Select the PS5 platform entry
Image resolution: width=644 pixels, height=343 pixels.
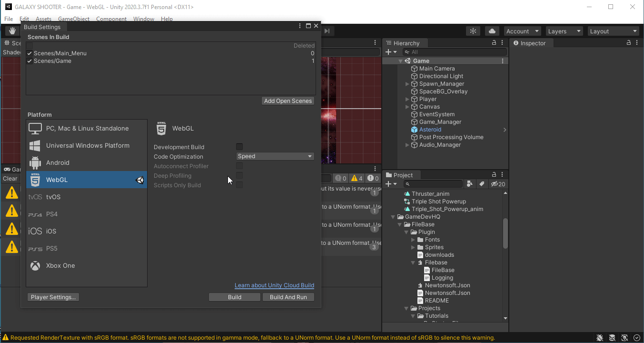click(87, 248)
